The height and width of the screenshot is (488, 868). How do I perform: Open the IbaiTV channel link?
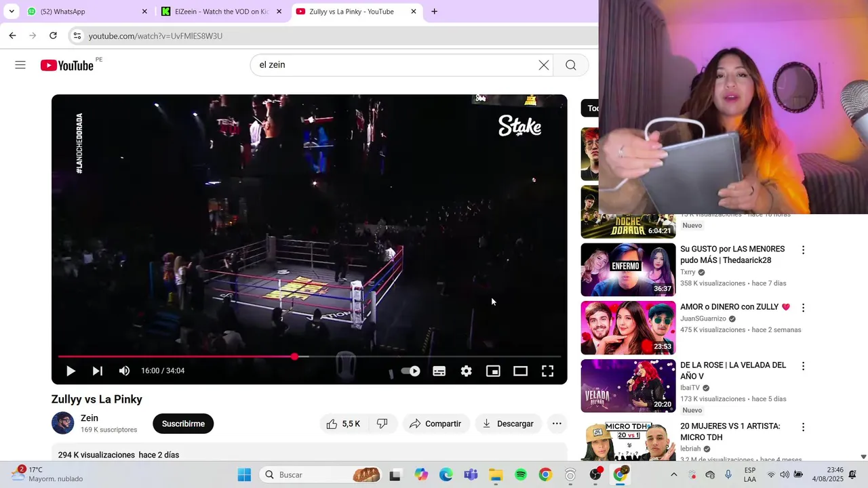[690, 388]
